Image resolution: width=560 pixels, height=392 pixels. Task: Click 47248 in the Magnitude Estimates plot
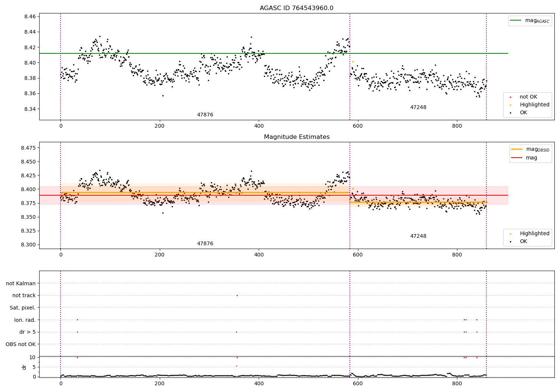coord(418,236)
